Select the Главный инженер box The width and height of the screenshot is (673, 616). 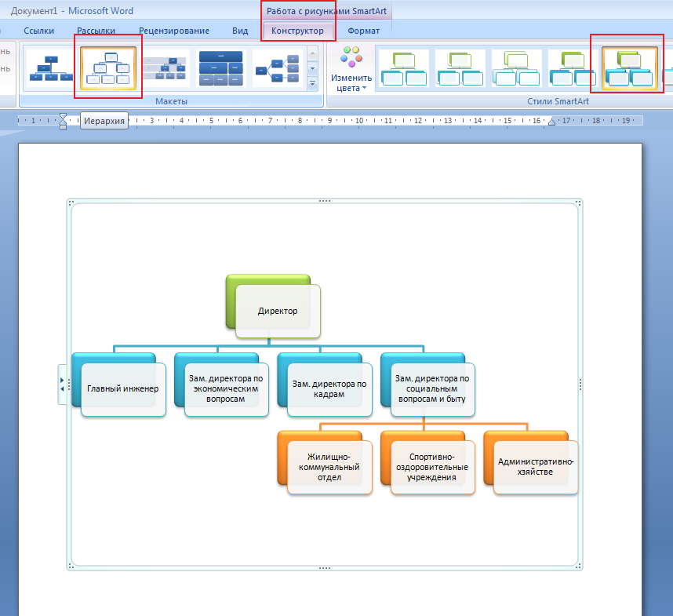[123, 389]
